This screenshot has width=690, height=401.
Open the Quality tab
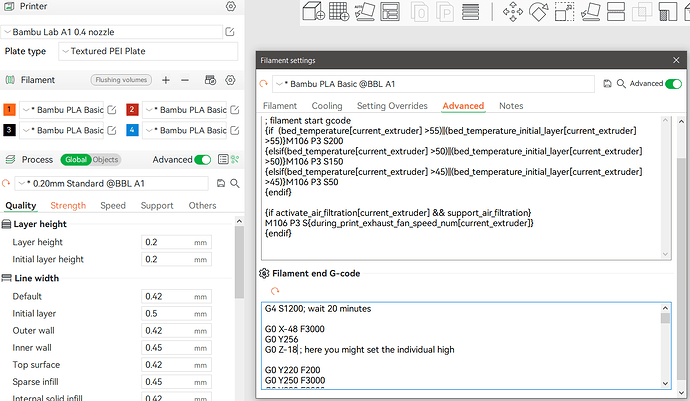point(21,206)
